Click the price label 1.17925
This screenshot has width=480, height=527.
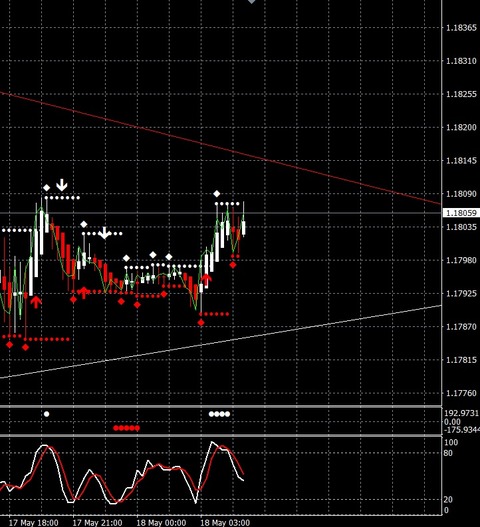click(x=461, y=294)
